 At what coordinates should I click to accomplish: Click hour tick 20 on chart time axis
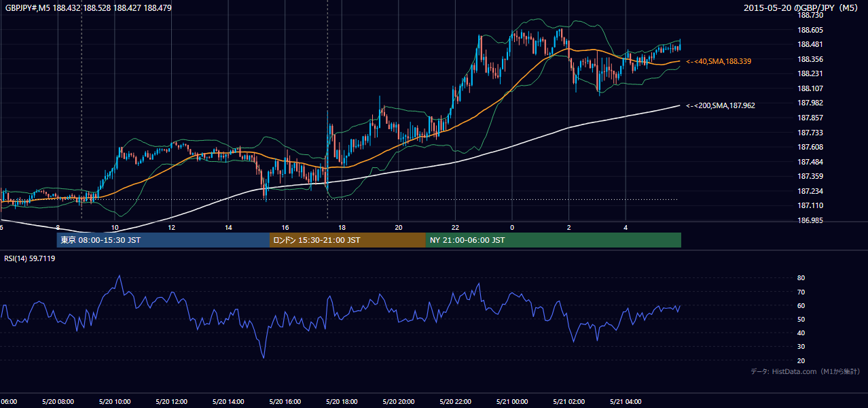[x=399, y=227]
